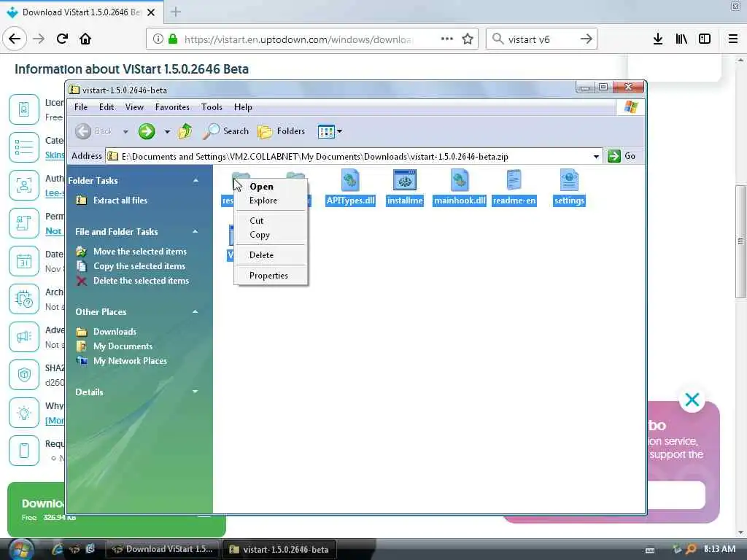Click the Explorer Address path field
The width and height of the screenshot is (747, 560).
click(x=354, y=157)
